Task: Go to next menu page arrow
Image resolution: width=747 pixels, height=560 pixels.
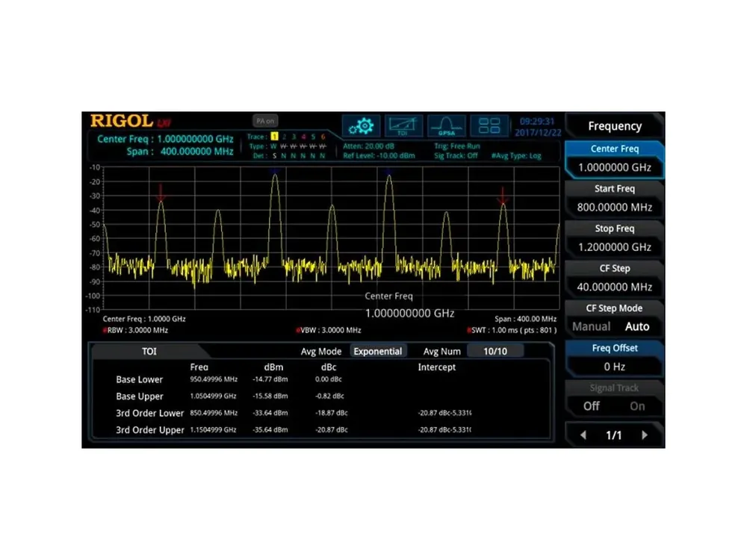Action: click(x=645, y=435)
